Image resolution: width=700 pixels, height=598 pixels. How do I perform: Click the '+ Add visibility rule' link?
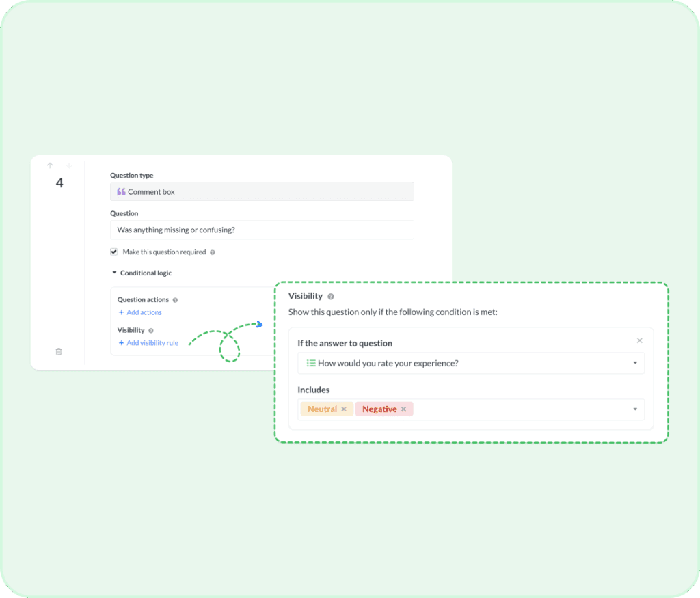[148, 343]
